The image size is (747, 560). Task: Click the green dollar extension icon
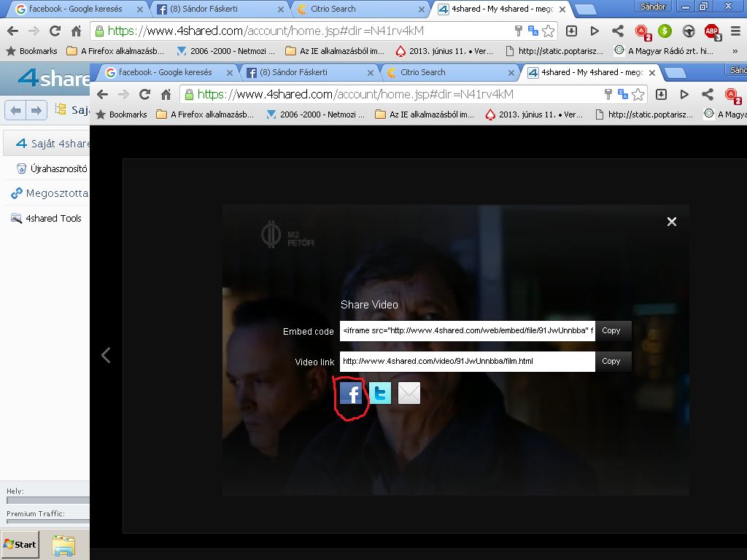pyautogui.click(x=665, y=31)
